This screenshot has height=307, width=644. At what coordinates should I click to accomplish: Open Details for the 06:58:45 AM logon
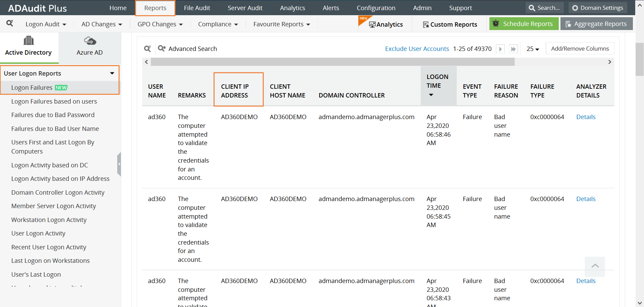point(586,199)
